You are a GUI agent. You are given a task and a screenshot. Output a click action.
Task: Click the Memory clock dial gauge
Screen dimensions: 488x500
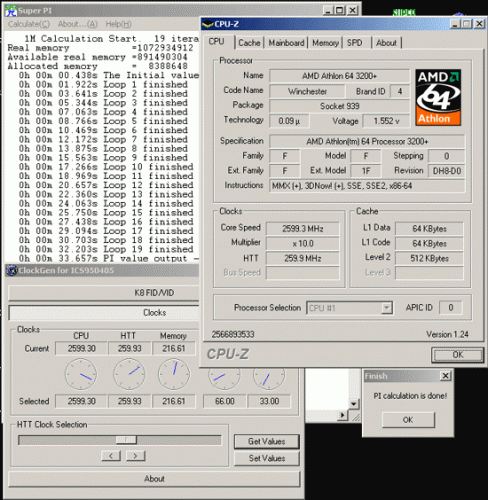click(174, 374)
